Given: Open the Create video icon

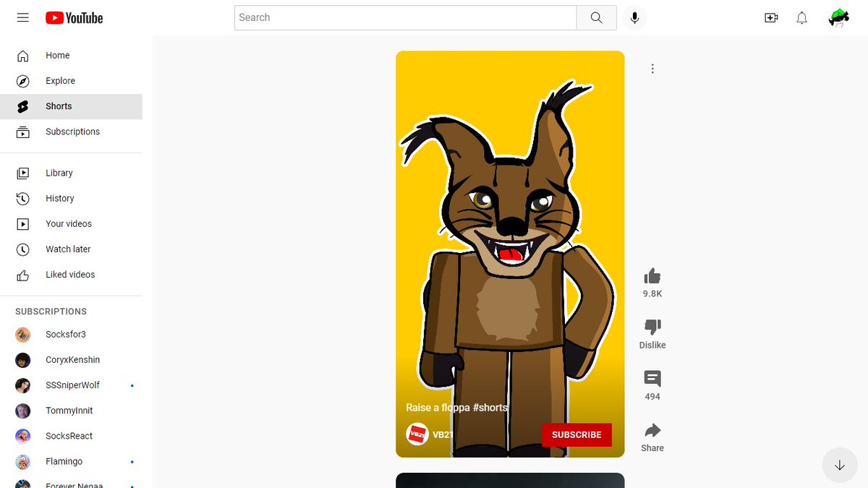Looking at the screenshot, I should coord(771,18).
